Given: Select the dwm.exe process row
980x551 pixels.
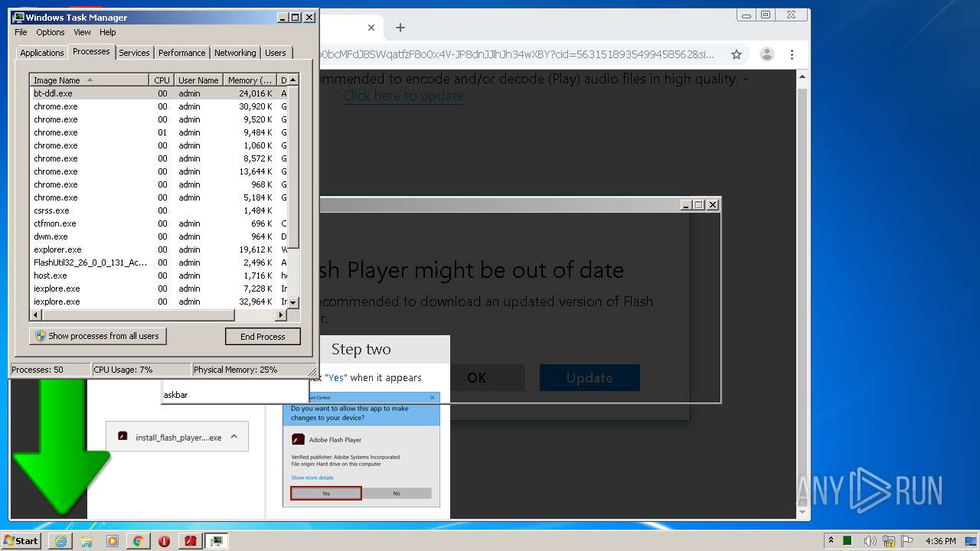Looking at the screenshot, I should [158, 236].
